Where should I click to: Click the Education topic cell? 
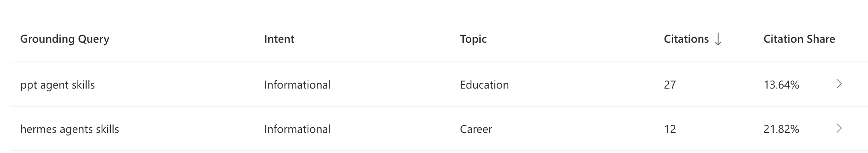tap(484, 85)
